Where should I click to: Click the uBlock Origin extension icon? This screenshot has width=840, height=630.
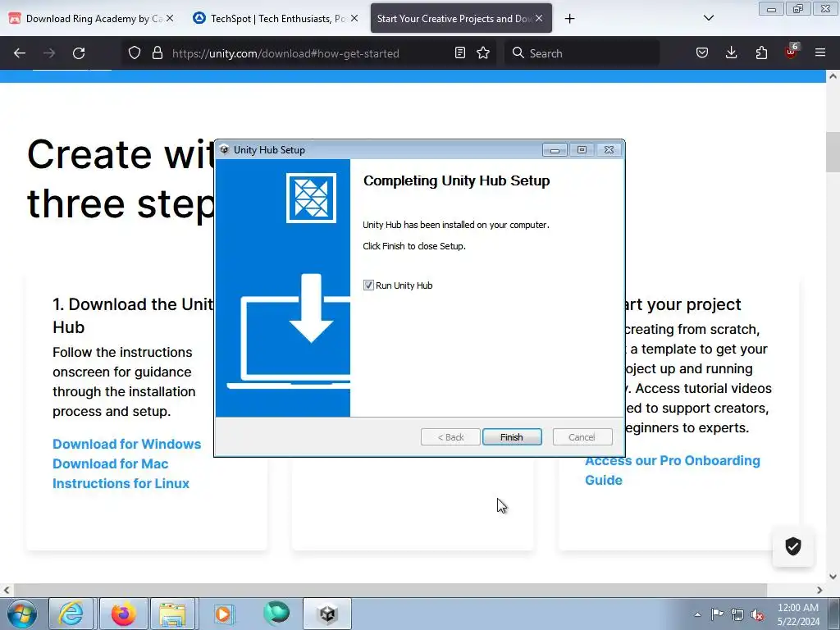791,52
